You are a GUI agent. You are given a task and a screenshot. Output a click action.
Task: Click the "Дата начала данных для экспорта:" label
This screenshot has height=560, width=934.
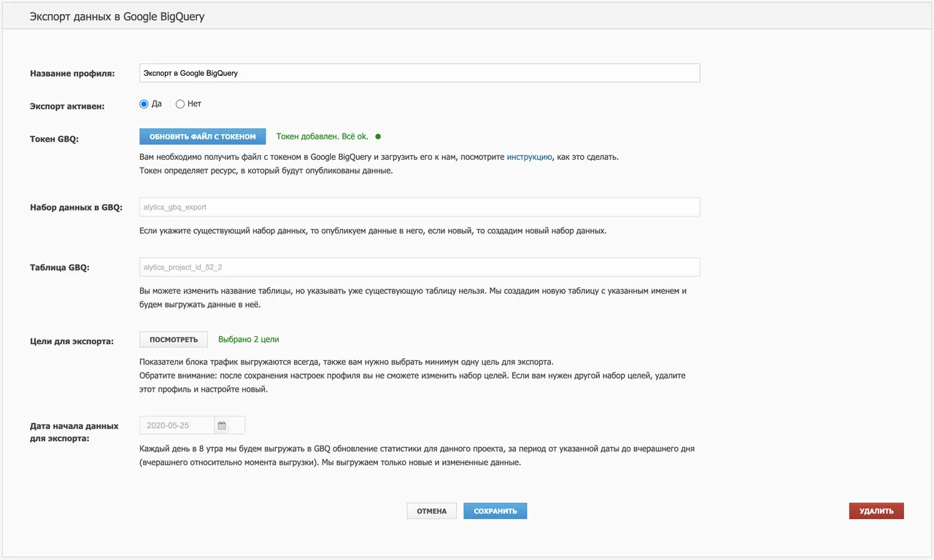(73, 432)
